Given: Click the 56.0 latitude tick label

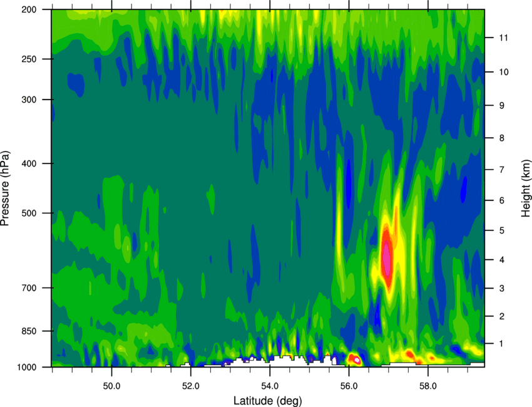Looking at the screenshot, I should (x=349, y=386).
